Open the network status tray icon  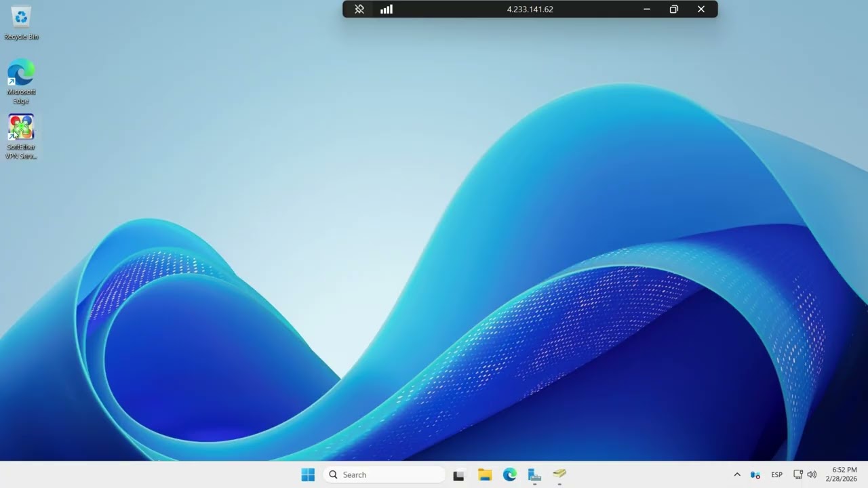point(798,475)
